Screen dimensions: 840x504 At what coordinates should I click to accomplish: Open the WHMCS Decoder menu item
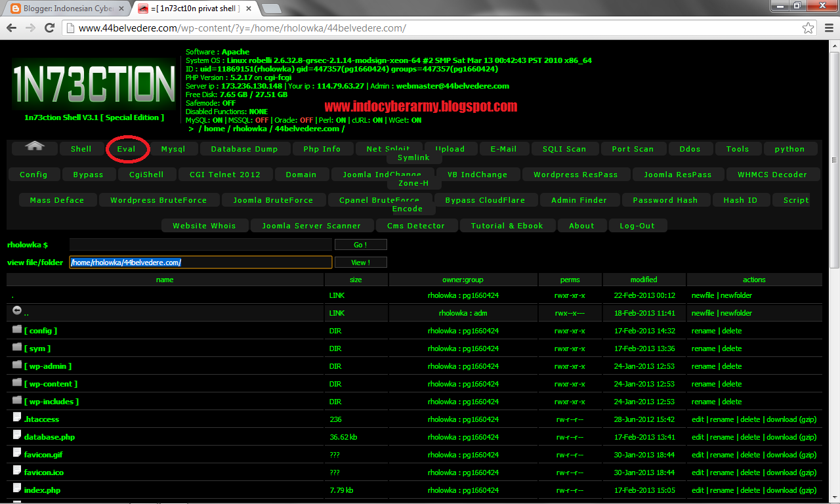772,175
